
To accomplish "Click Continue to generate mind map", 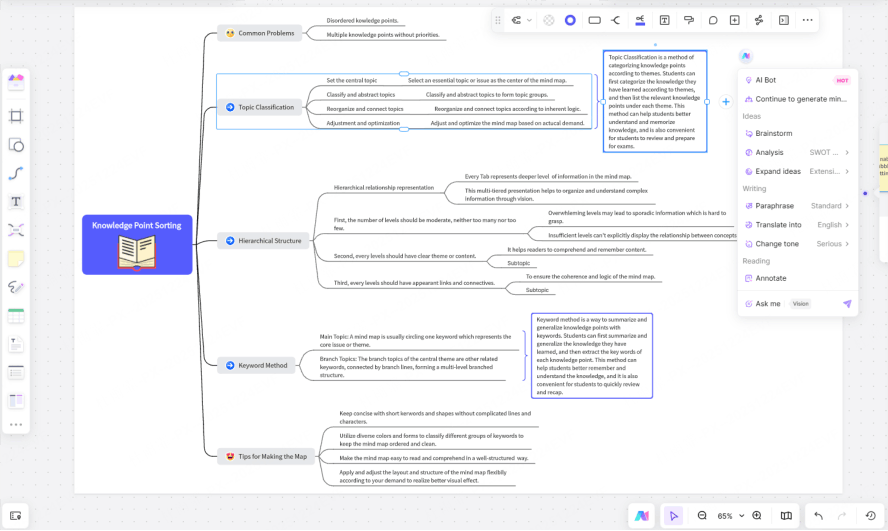I will click(800, 99).
